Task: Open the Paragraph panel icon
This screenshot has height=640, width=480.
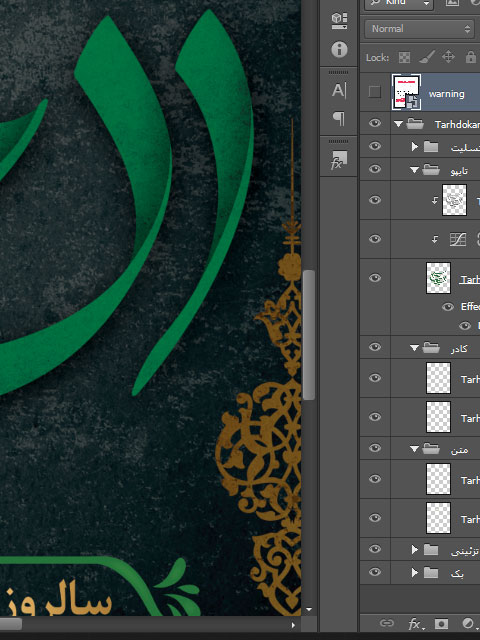Action: [339, 118]
